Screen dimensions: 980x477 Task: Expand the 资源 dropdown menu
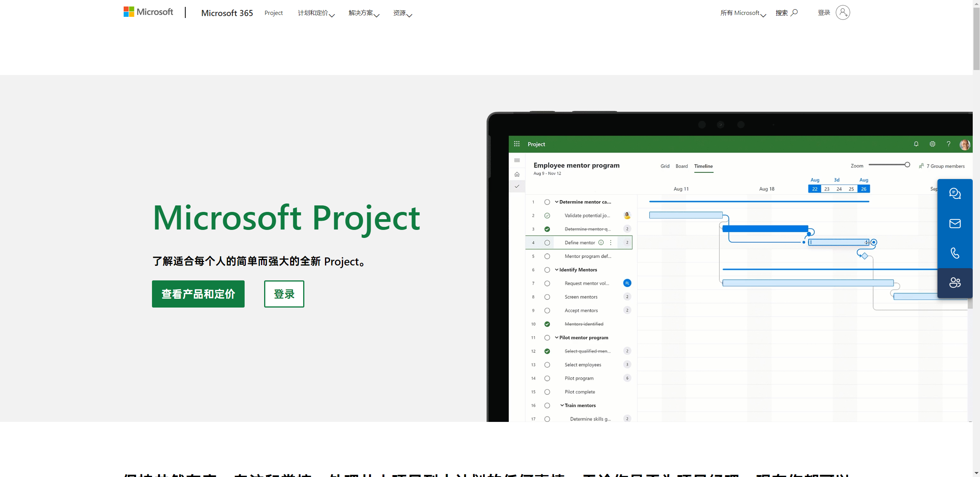coord(402,13)
